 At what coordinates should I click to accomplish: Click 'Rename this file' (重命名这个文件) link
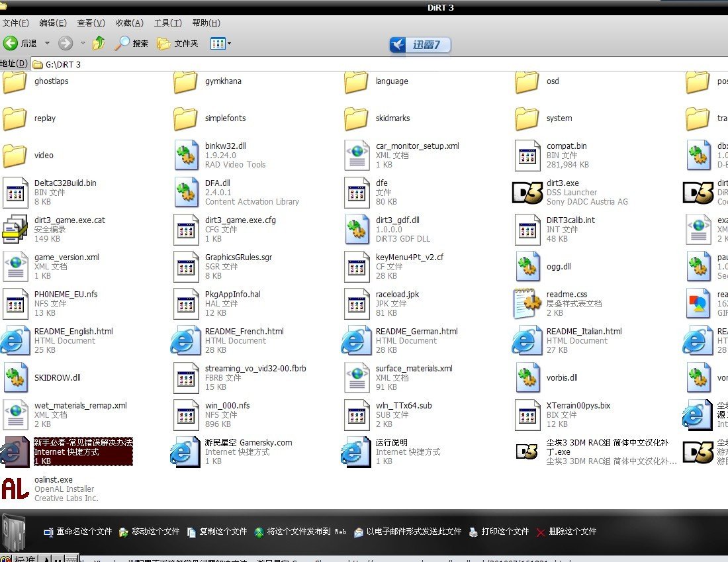tap(78, 532)
